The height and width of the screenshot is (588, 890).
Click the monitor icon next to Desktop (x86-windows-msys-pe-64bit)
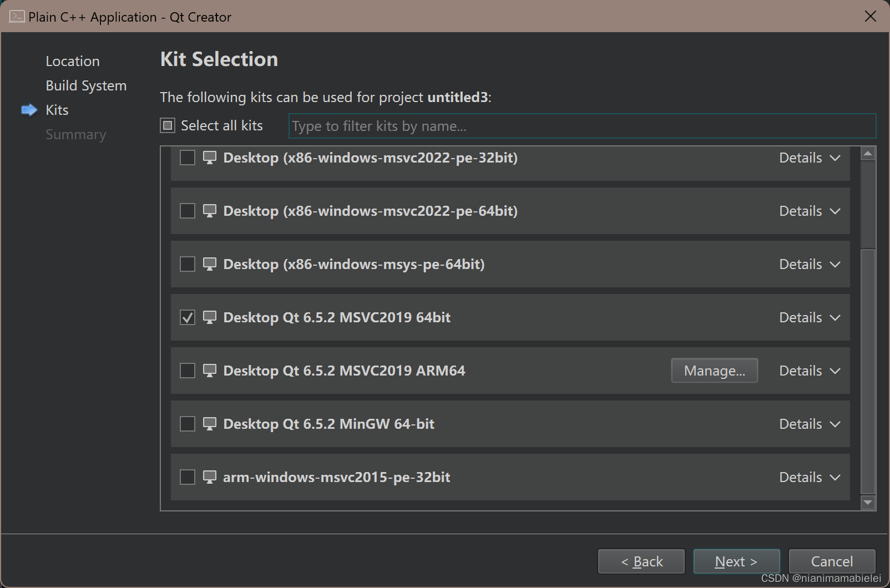coord(209,264)
